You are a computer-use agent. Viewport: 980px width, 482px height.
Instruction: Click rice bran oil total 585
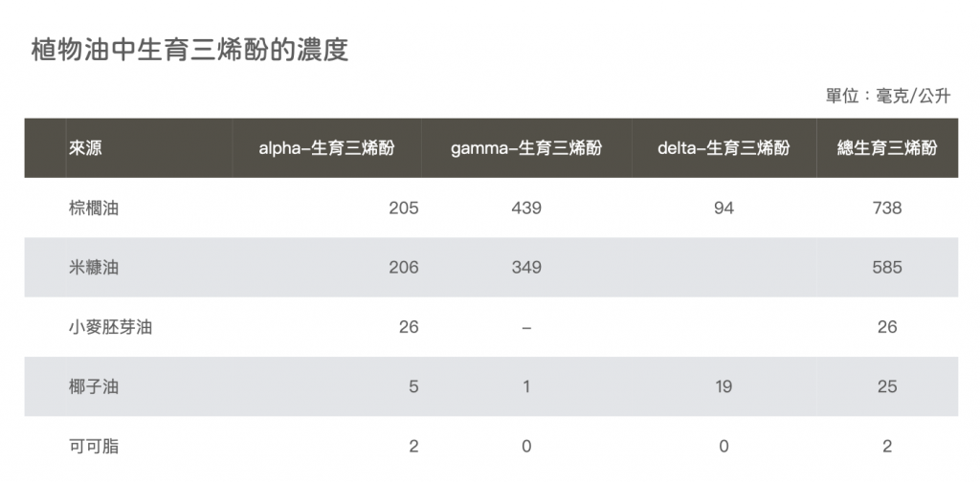click(x=887, y=268)
